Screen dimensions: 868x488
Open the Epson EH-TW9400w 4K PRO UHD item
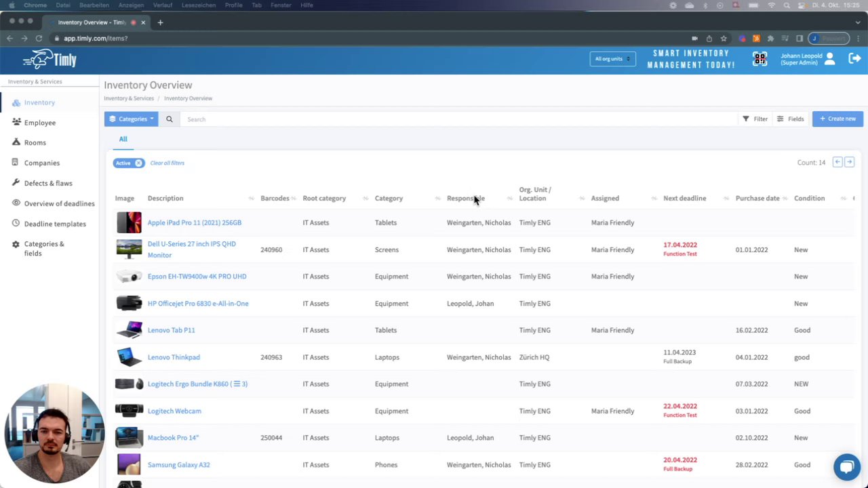197,277
